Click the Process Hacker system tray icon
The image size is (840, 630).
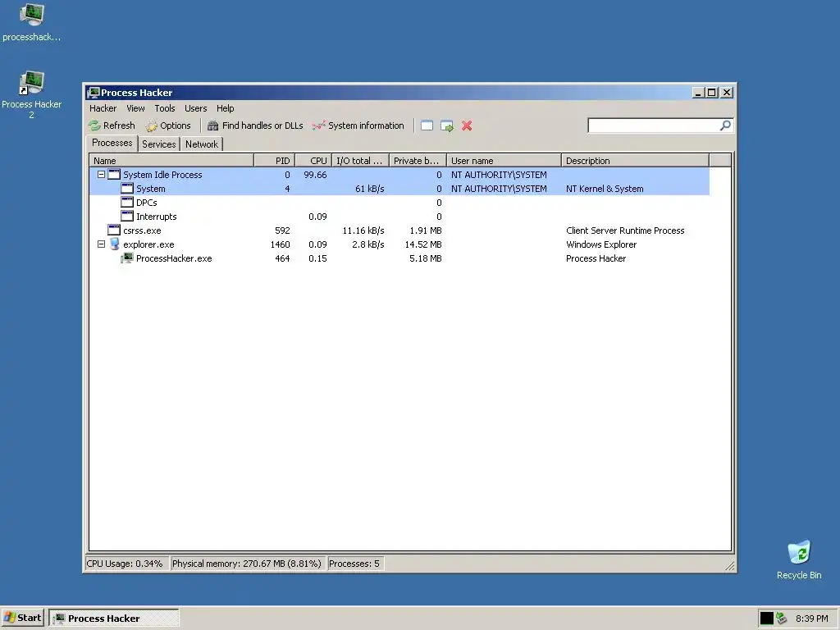click(x=781, y=619)
